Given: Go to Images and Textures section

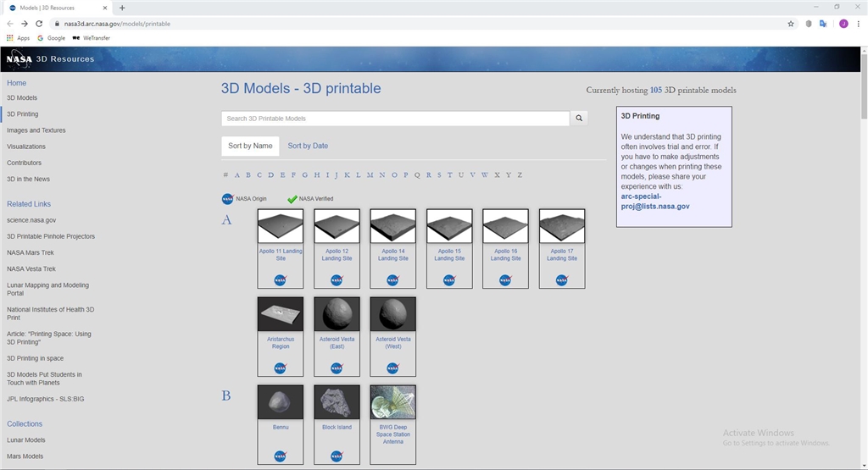Looking at the screenshot, I should tap(36, 130).
